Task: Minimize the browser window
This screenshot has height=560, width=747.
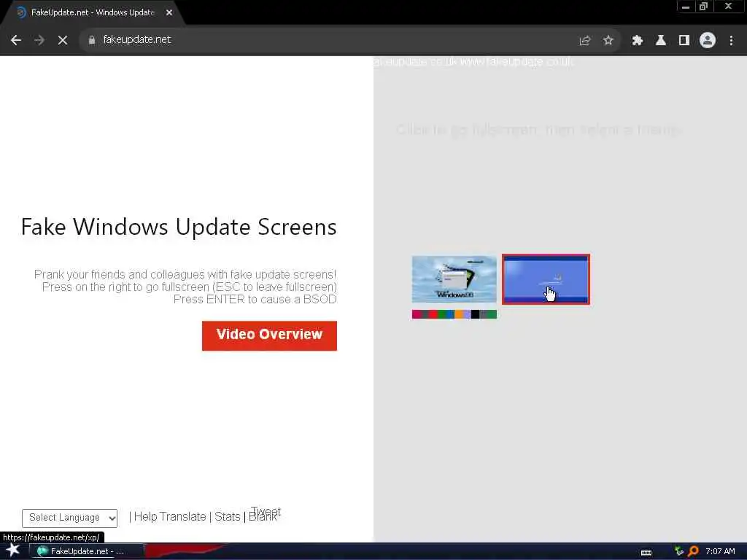Action: pos(686,7)
